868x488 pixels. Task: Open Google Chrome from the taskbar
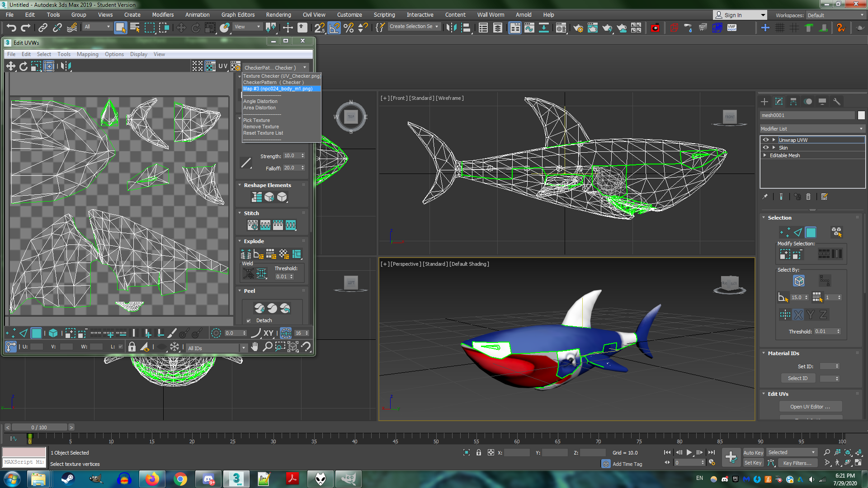[x=180, y=479]
